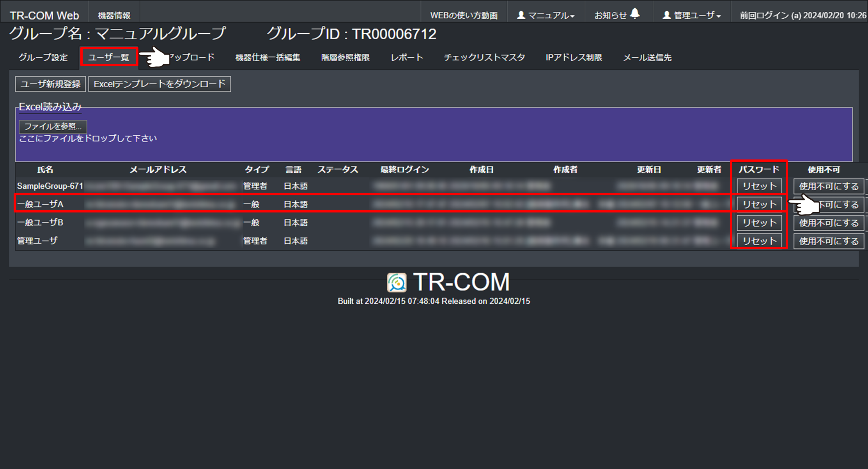The height and width of the screenshot is (469, 868).
Task: Reset password for 一般ユーザB
Action: point(759,223)
